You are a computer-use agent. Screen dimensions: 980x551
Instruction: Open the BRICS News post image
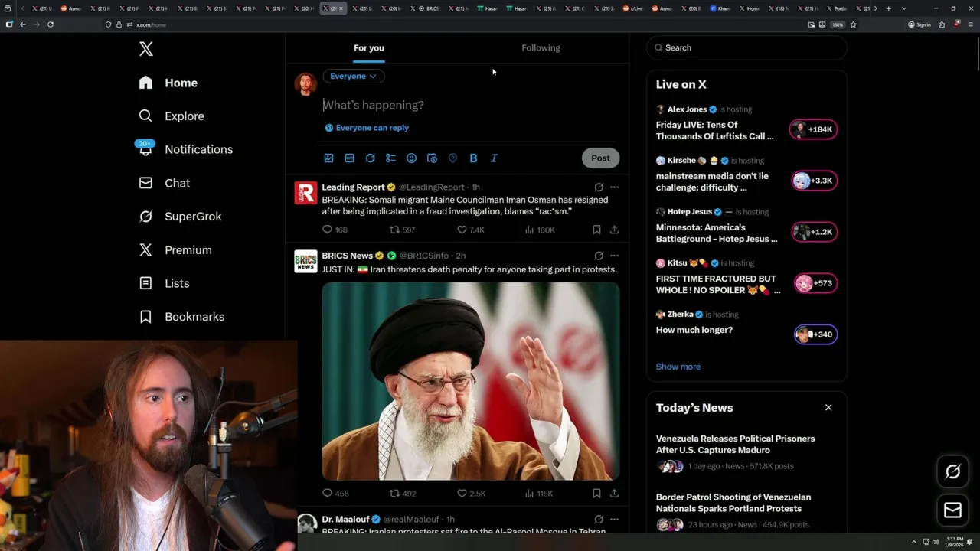(471, 381)
